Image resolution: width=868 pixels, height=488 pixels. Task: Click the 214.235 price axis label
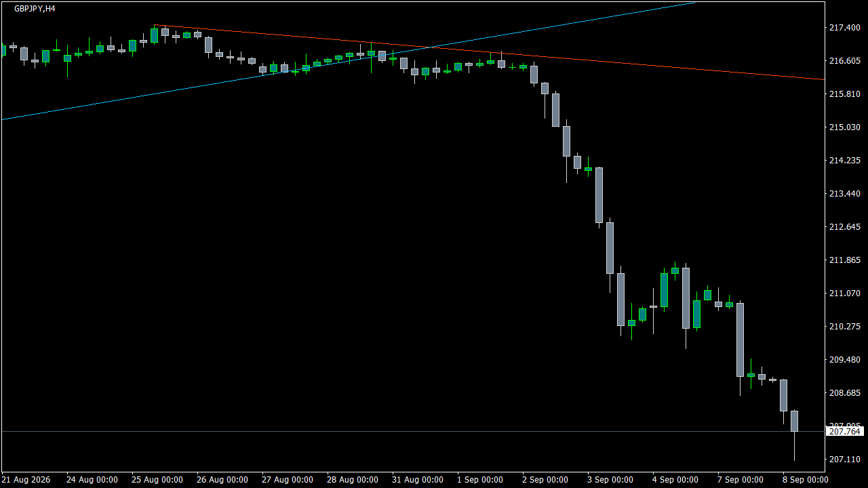[845, 161]
